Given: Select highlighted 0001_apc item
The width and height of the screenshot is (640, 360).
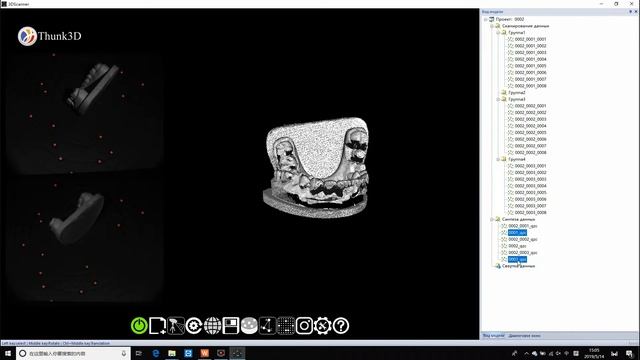Looking at the screenshot, I should point(517,233).
